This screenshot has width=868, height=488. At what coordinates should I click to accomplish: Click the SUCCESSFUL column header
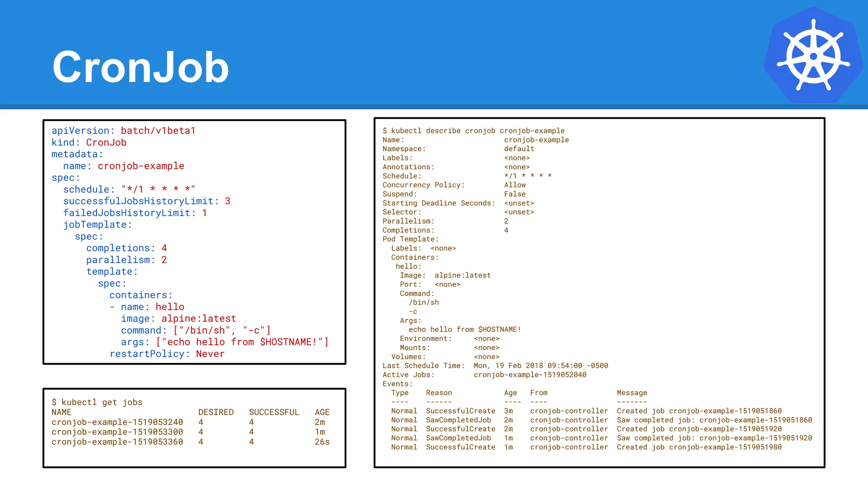[274, 412]
